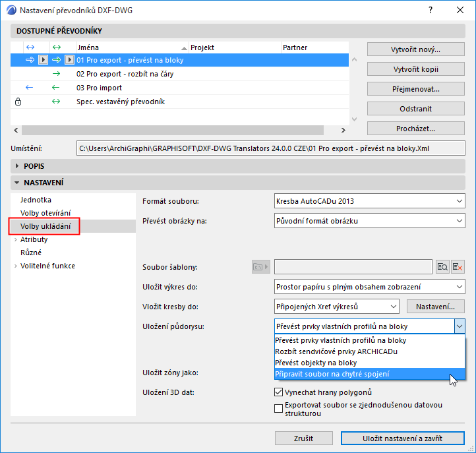The image size is (476, 453).
Task: Click the ArchiCAD logo in title bar
Action: coord(11,10)
